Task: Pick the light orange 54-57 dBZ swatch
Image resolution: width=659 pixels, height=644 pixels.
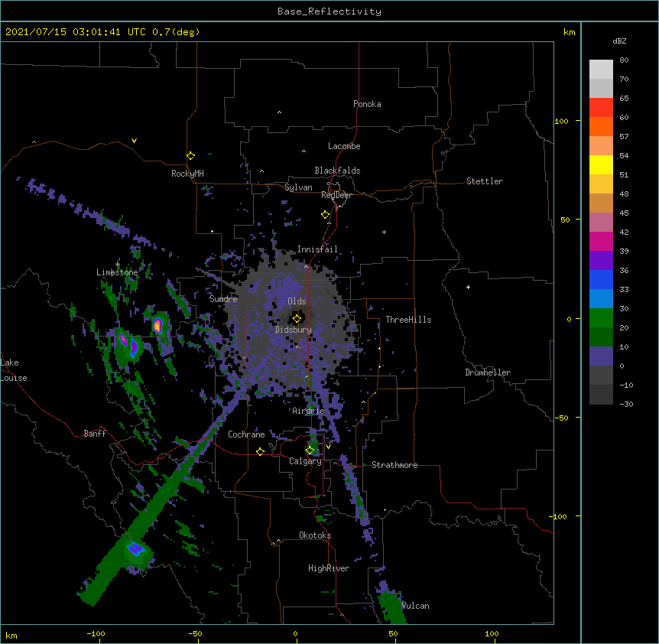Action: tap(601, 146)
